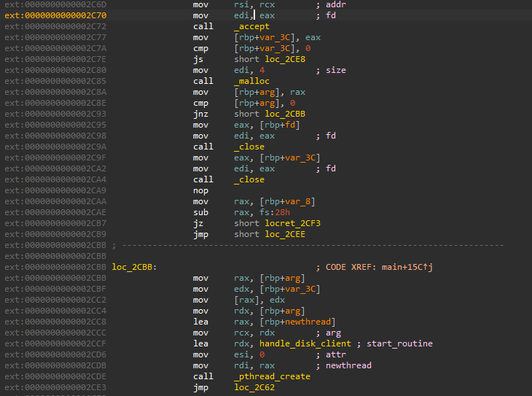
Task: Select arg in mov [rbp+arg], rax
Action: tap(267, 93)
